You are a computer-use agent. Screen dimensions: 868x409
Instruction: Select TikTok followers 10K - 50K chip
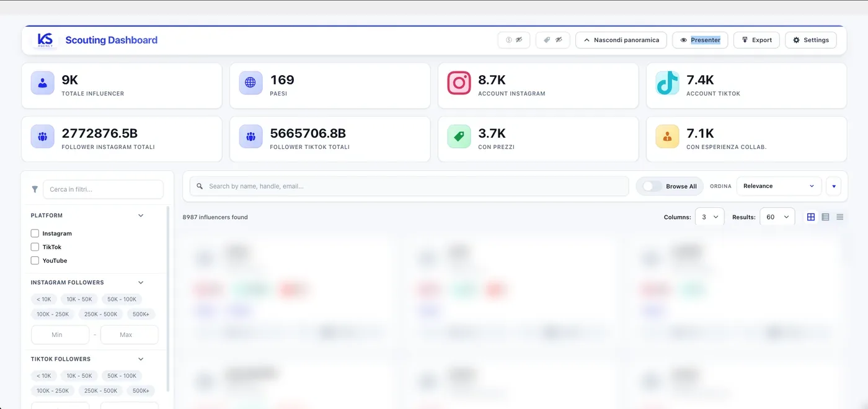[79, 375]
